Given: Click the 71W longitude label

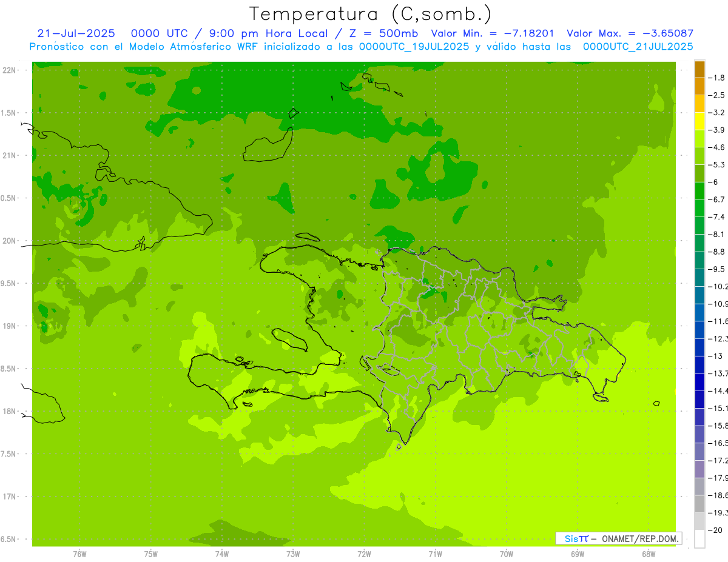Looking at the screenshot, I should point(435,555).
